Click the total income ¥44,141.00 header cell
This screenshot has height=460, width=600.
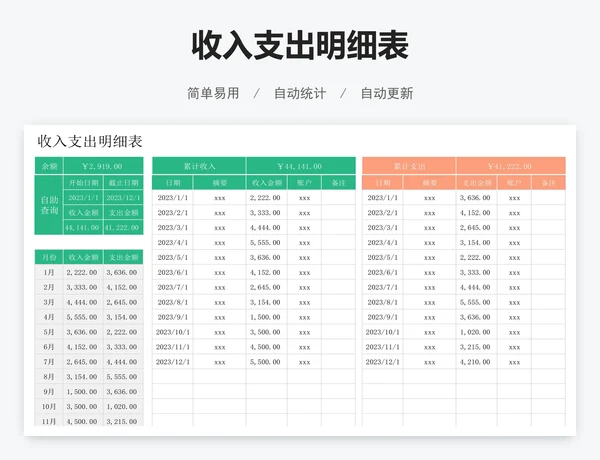click(300, 166)
